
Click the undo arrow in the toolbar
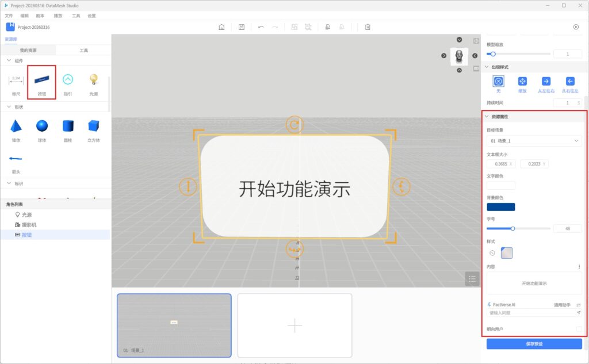[x=261, y=27]
